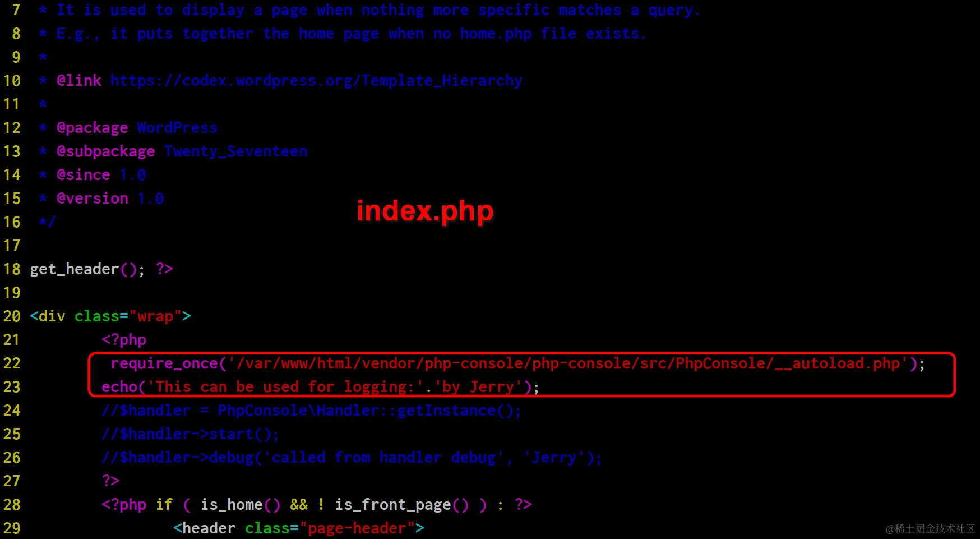
Task: Click the echo statement on line 23
Action: 320,387
